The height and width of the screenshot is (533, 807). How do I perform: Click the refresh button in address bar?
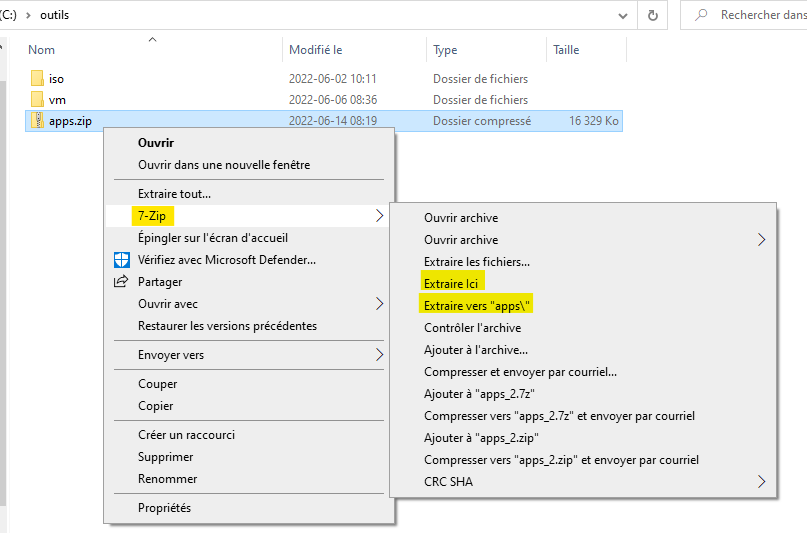tap(653, 15)
